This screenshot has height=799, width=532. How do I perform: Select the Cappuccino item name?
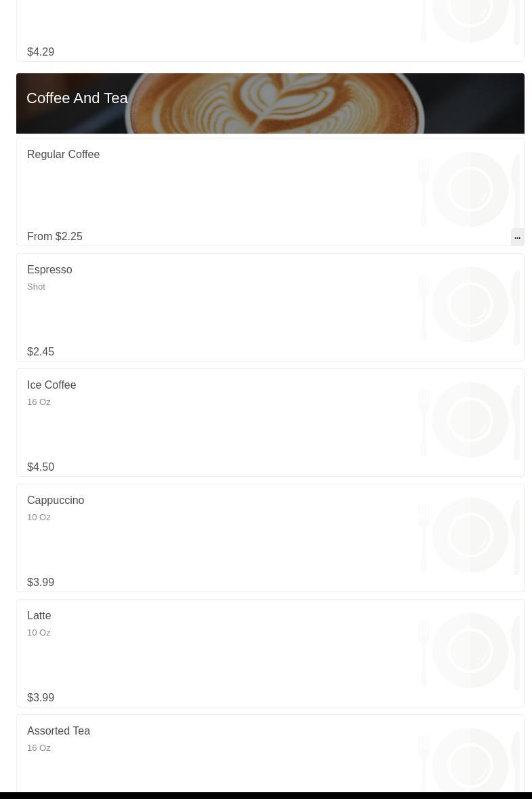(56, 501)
